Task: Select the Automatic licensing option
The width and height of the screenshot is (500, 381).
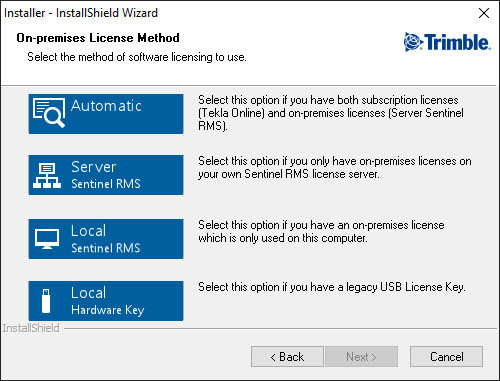Action: click(106, 114)
